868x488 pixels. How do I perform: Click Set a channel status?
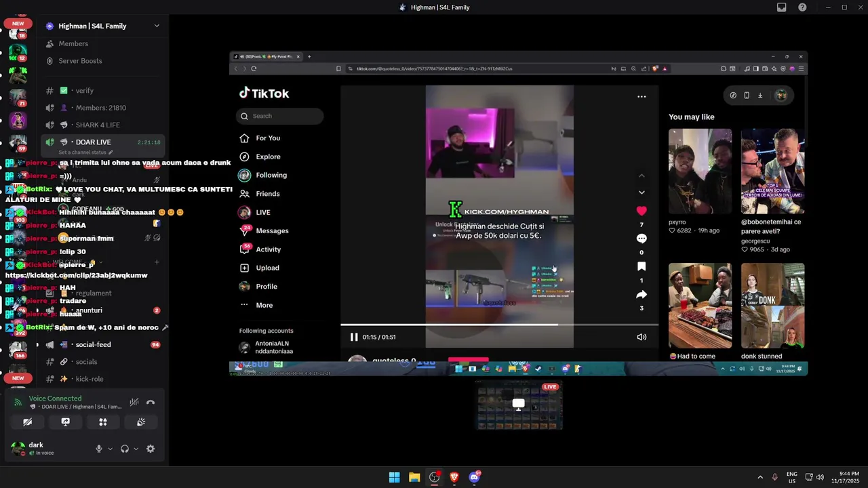tap(85, 152)
